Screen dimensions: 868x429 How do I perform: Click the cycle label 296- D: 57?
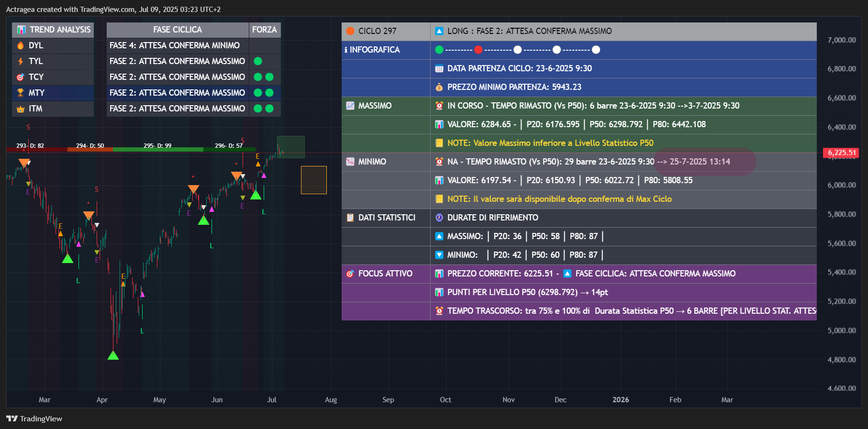(229, 145)
